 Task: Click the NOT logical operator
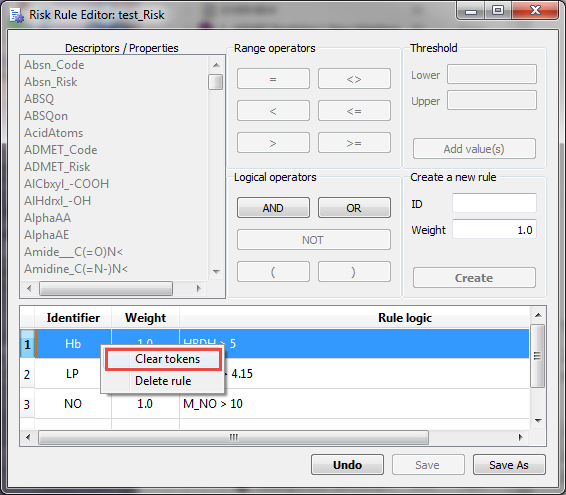314,240
